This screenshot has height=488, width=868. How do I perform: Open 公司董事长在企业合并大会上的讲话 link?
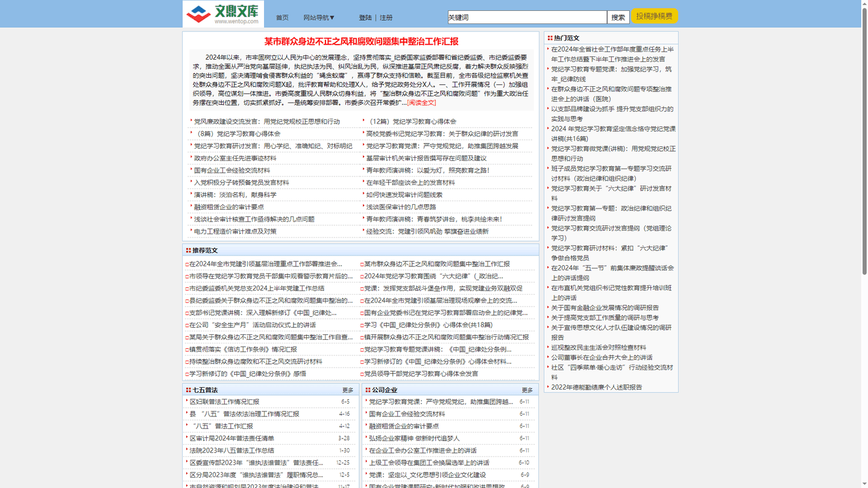(602, 358)
